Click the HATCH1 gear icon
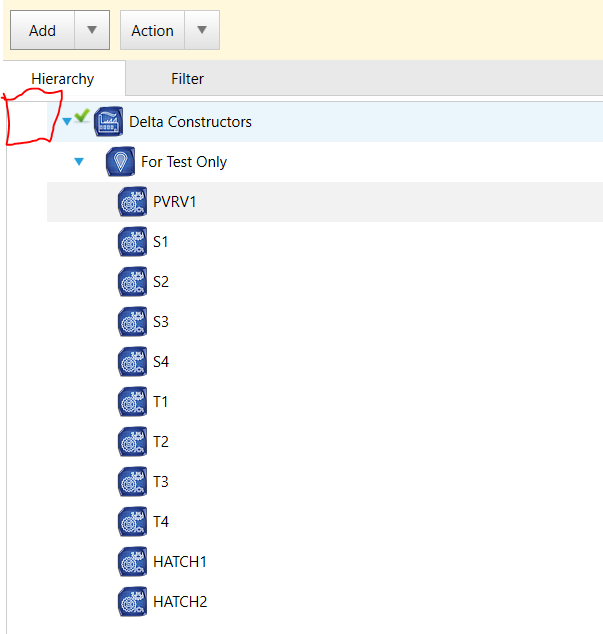603x634 pixels. [x=133, y=562]
